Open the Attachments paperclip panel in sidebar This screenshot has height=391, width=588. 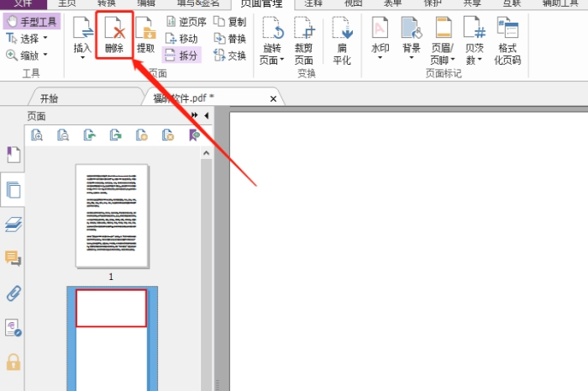point(13,293)
